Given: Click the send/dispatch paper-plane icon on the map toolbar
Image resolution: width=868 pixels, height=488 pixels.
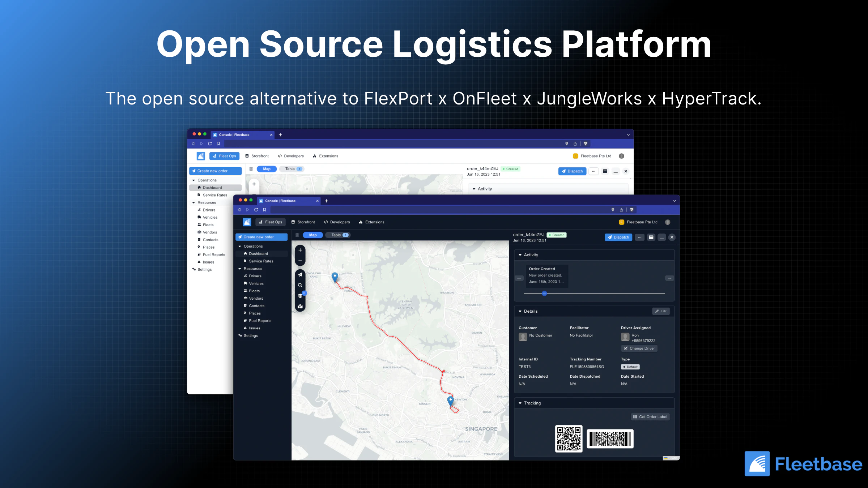Looking at the screenshot, I should pos(300,274).
